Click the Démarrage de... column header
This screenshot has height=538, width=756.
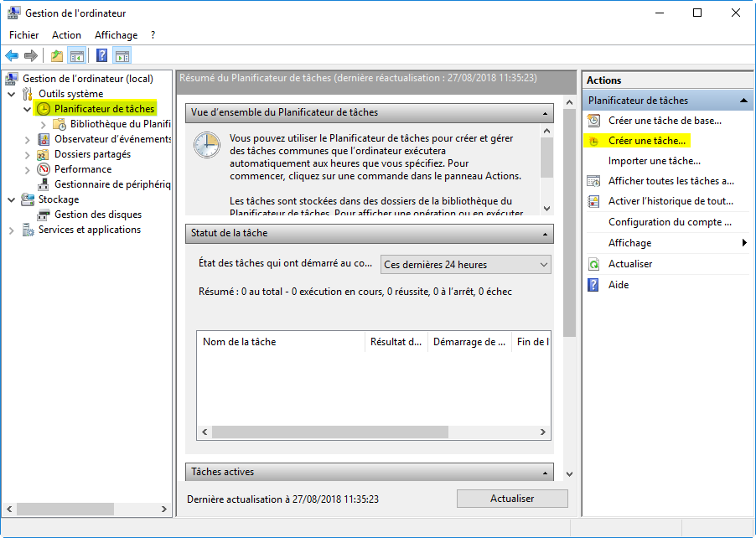click(x=469, y=342)
